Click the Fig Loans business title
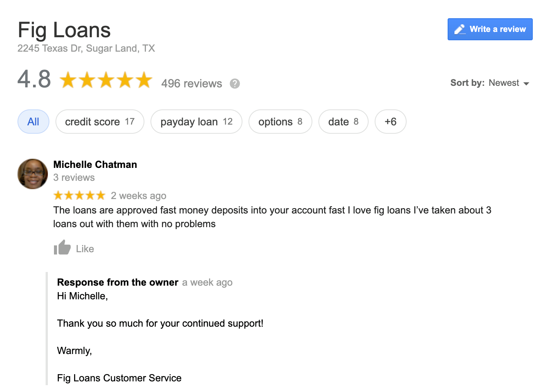The width and height of the screenshot is (551, 392). 64,30
